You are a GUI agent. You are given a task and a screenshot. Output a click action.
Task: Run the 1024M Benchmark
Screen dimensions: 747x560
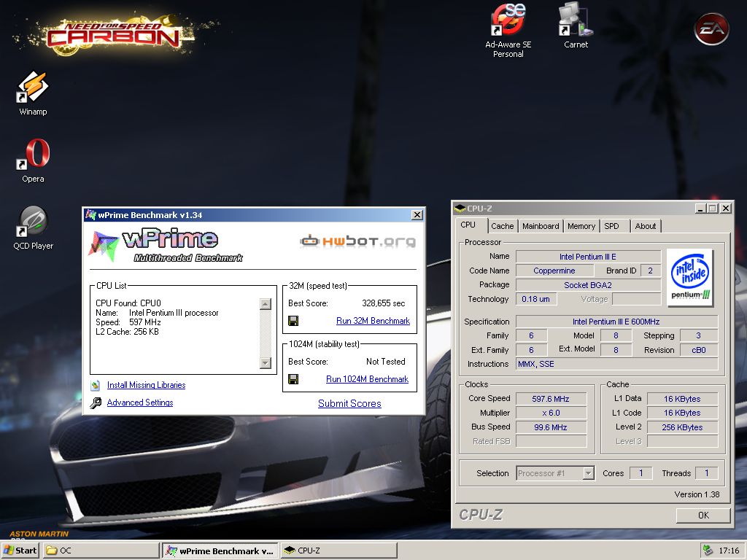pyautogui.click(x=368, y=379)
